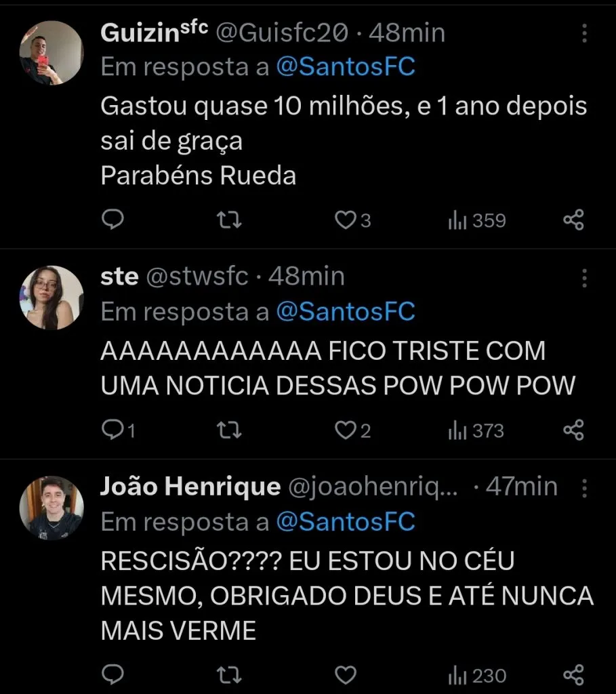Share João Henrique's tweet
616x694 pixels.
coord(573,674)
